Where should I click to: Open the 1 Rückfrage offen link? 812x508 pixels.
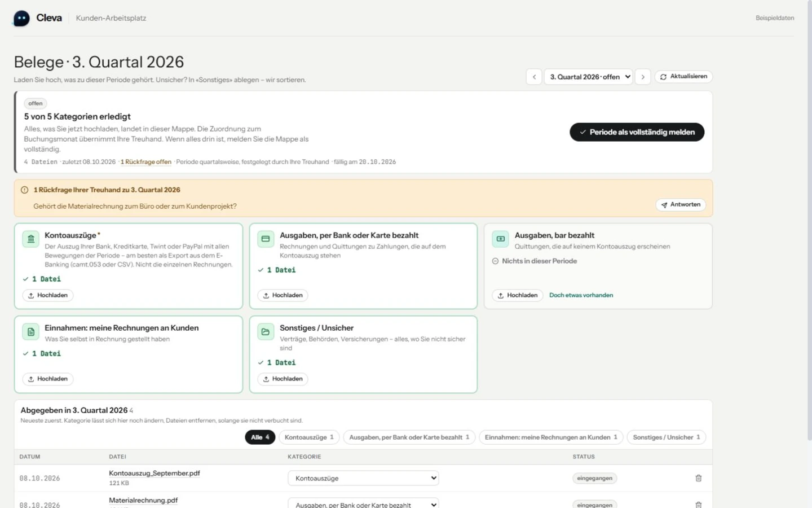coord(146,162)
